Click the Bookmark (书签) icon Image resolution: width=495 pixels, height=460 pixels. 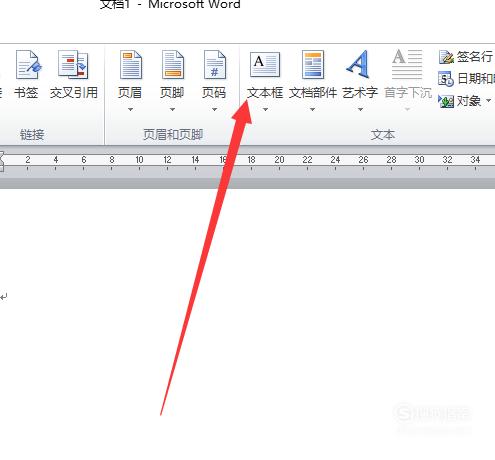coord(28,65)
